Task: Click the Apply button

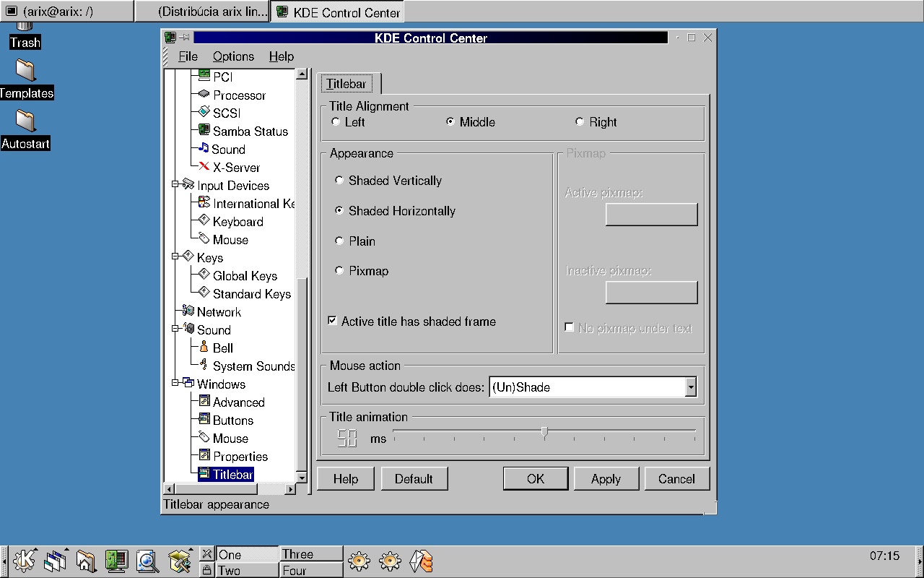Action: (606, 479)
